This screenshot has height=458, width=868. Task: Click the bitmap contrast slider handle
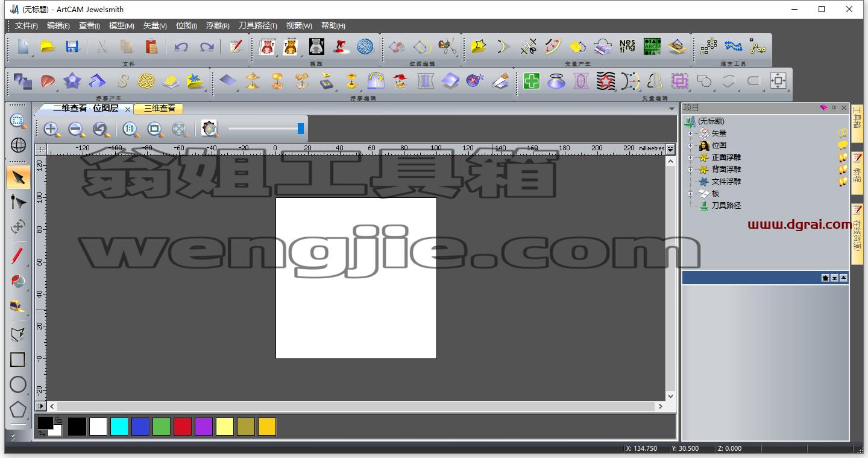301,129
